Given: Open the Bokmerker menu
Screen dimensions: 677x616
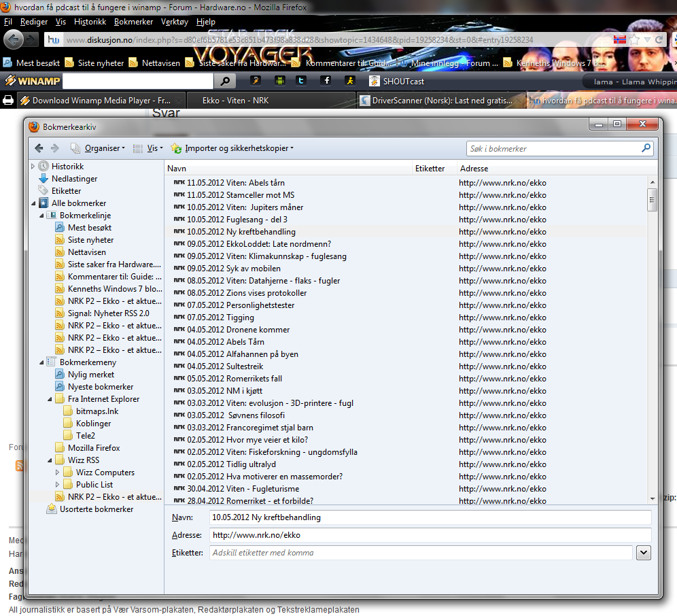Looking at the screenshot, I should pos(133,22).
